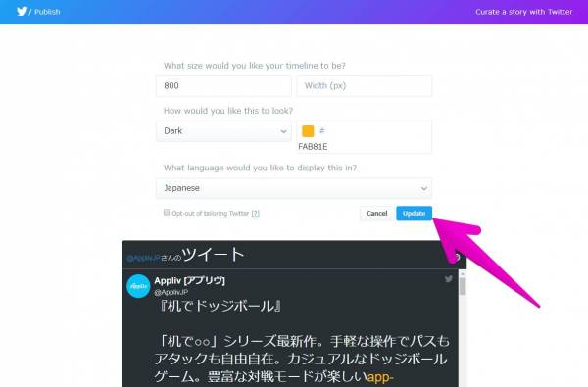
Task: Click Twitter bird icon on the tweet
Action: tap(449, 279)
